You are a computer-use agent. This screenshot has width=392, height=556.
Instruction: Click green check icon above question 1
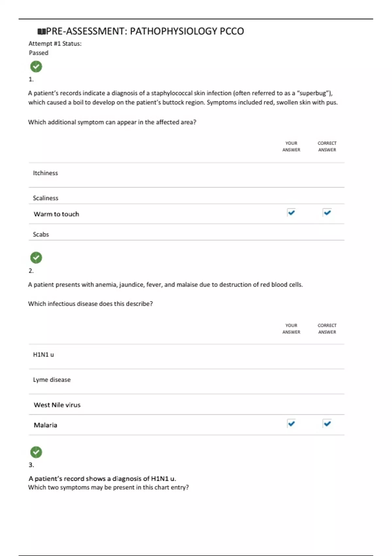coord(36,67)
